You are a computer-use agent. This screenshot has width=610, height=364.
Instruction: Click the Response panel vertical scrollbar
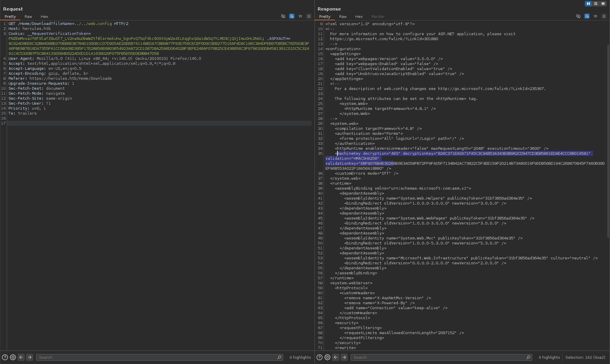pyautogui.click(x=608, y=141)
